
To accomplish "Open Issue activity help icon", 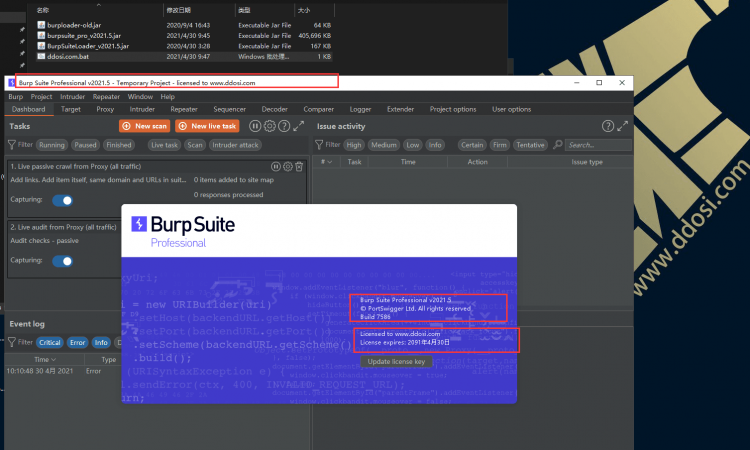I will [607, 126].
